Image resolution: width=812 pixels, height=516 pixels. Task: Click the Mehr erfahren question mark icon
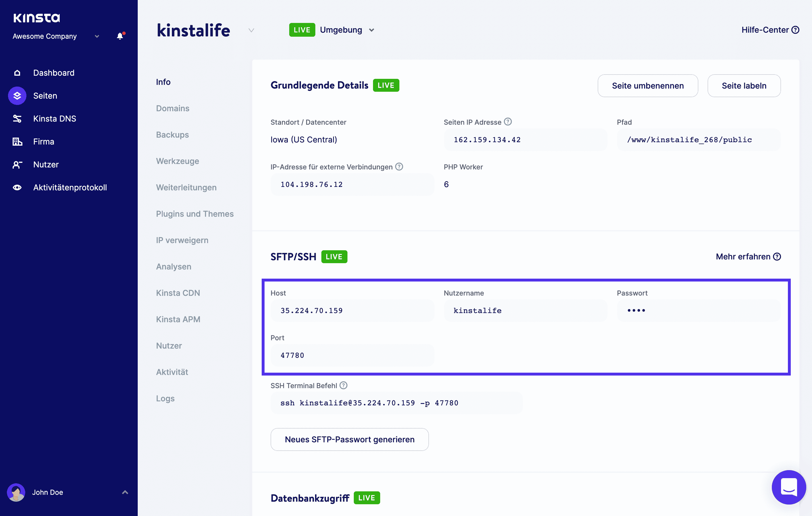click(777, 257)
